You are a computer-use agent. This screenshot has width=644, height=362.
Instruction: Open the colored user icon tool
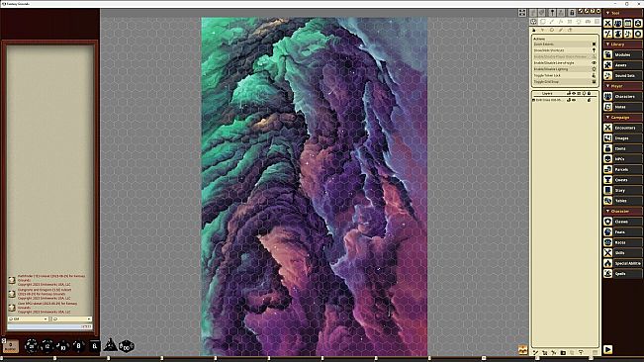click(638, 24)
